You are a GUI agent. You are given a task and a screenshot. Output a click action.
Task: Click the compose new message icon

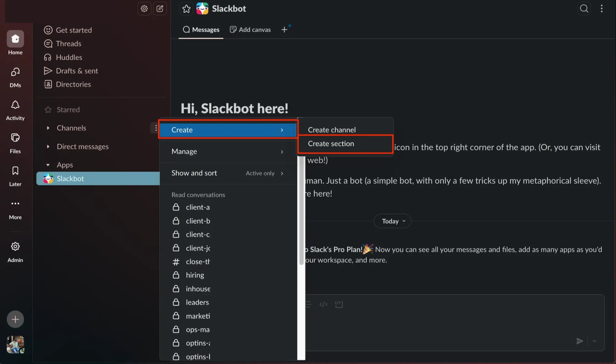[160, 9]
